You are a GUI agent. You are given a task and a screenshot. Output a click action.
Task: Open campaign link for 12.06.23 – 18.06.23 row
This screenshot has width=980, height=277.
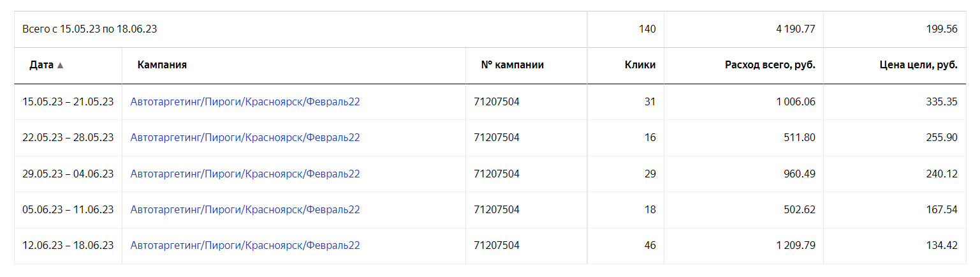pos(245,245)
